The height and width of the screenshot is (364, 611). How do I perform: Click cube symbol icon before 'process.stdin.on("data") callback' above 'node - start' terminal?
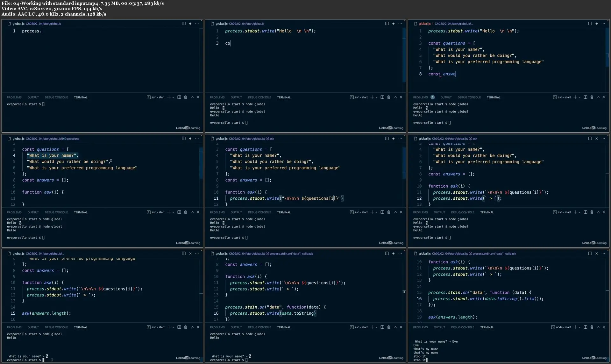[470, 253]
